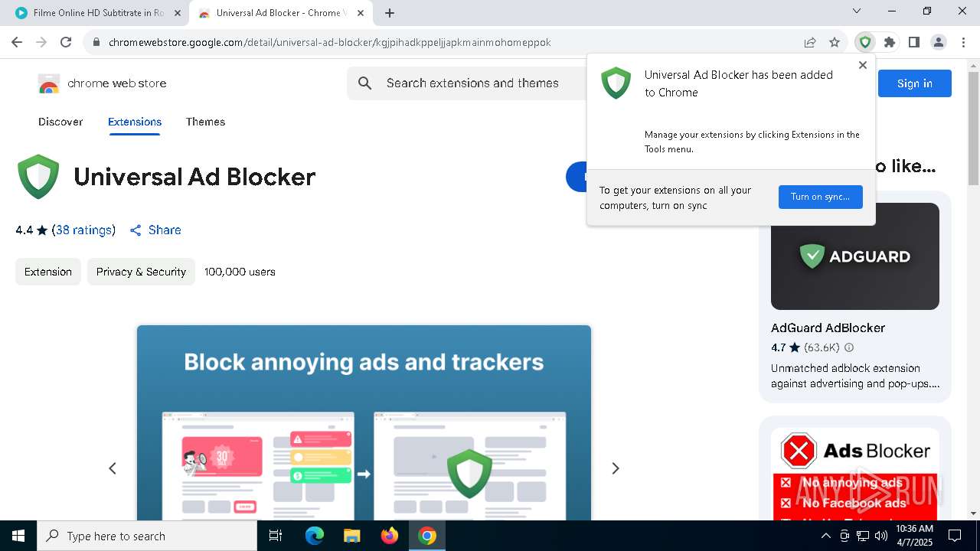Click Turn on sync button
The height and width of the screenshot is (551, 980).
(x=821, y=197)
